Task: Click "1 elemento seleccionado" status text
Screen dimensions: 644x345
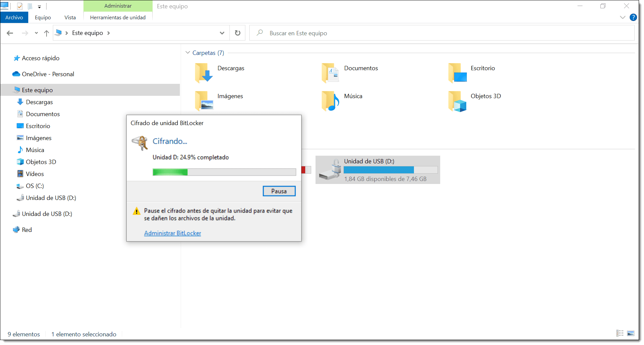Action: click(84, 334)
